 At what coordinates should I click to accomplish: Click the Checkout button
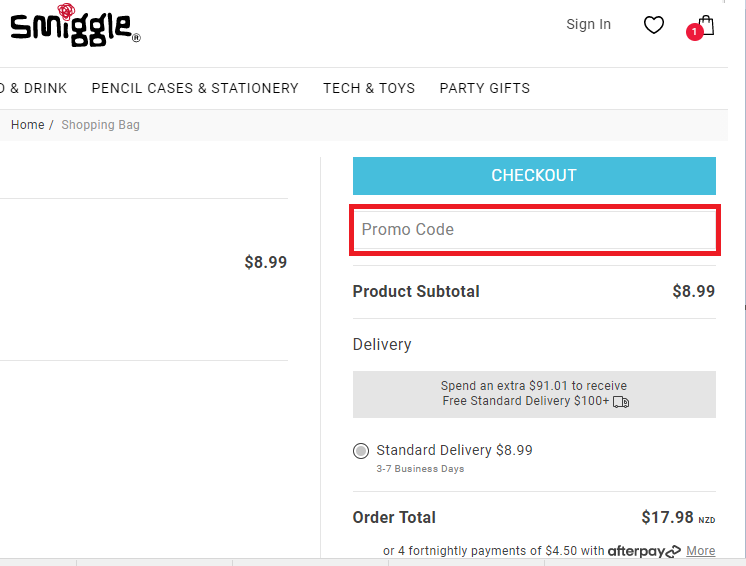(534, 176)
